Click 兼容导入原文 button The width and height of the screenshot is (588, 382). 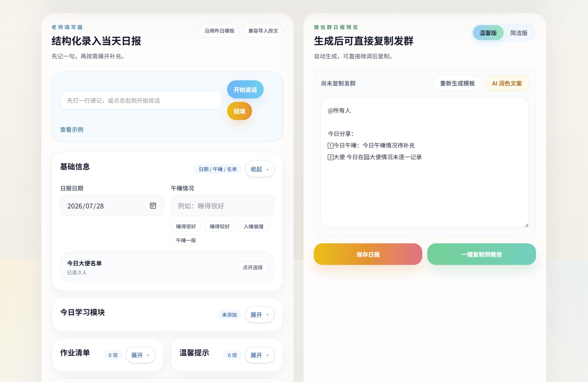263,31
